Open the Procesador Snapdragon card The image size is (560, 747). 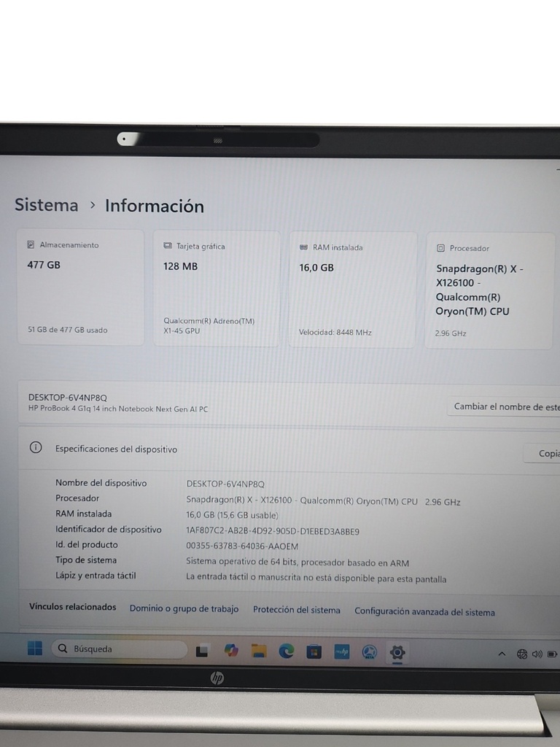pos(489,291)
